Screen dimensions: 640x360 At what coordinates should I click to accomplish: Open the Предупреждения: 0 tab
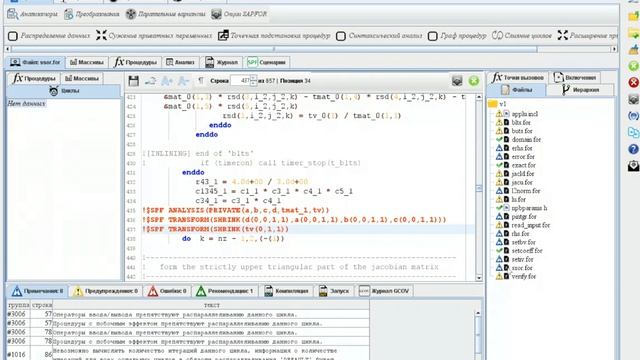(x=105, y=291)
